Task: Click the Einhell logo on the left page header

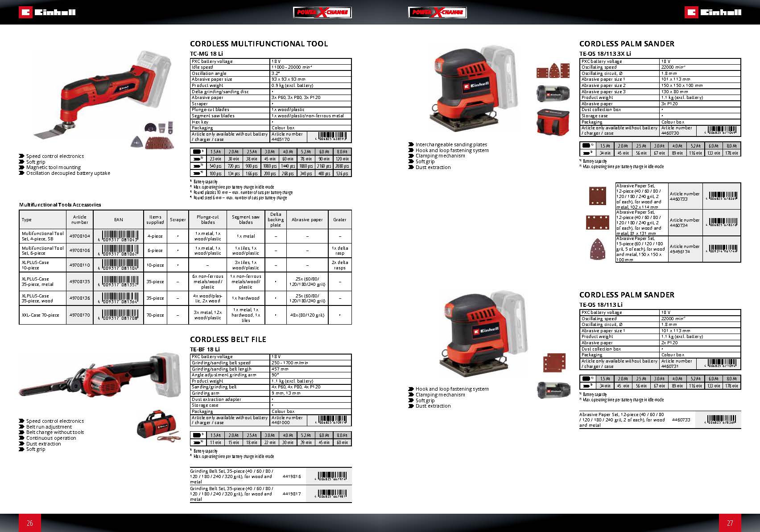Action: 47,12
